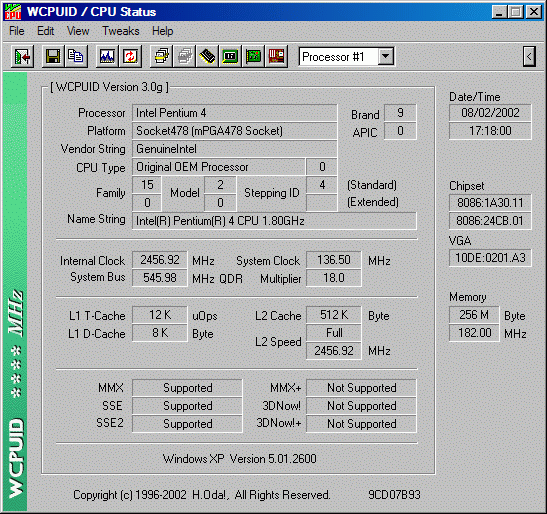The height and width of the screenshot is (514, 547).
Task: Click the WCPUID title bar app icon
Action: point(13,12)
